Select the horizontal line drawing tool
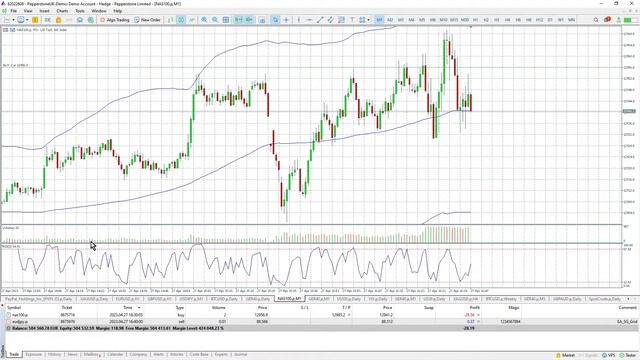This screenshot has width=640, height=360. (x=309, y=20)
